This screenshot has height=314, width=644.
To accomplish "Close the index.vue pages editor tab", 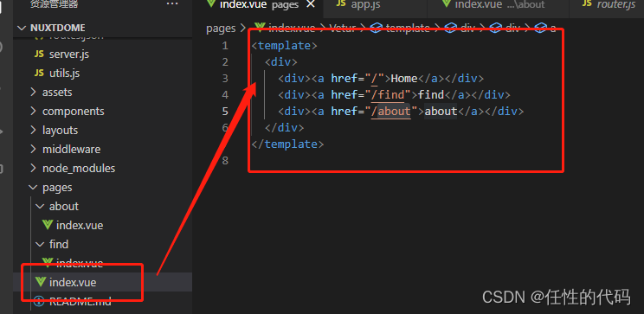I will (311, 4).
